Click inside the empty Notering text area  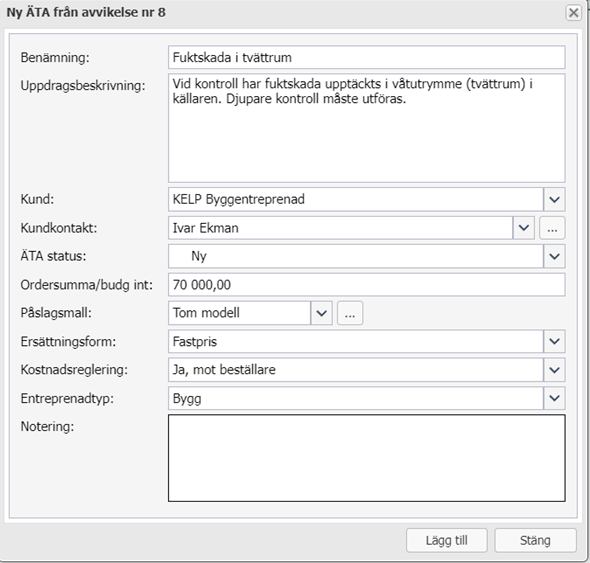pyautogui.click(x=366, y=458)
